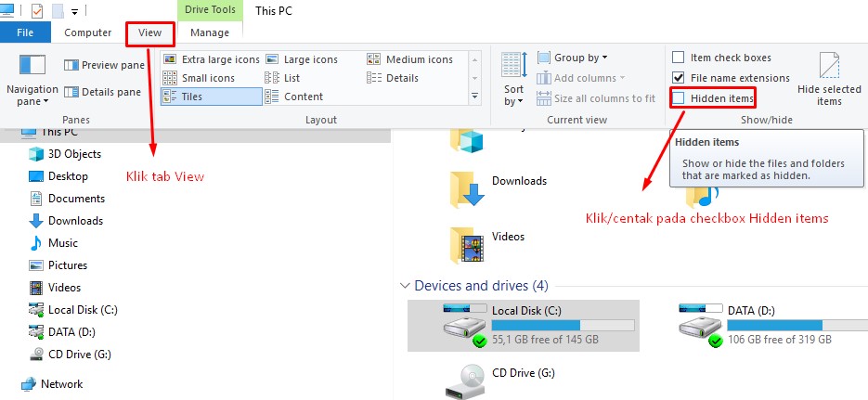
Task: Open the Downloads folder tile
Action: click(x=499, y=189)
